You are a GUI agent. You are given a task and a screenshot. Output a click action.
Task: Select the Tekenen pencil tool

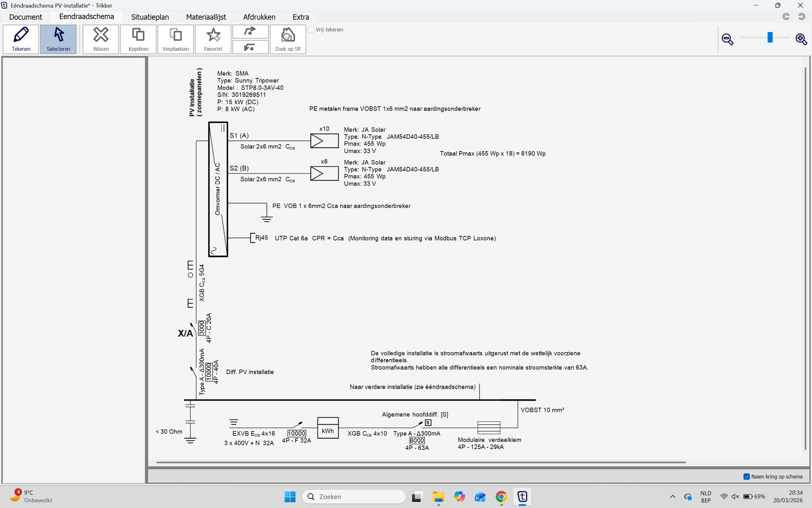(x=21, y=39)
